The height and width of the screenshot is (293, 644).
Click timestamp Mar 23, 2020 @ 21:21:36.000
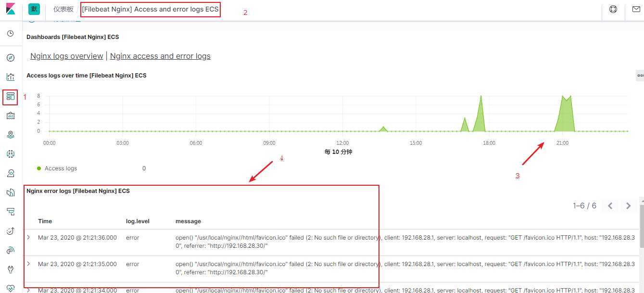pyautogui.click(x=77, y=238)
